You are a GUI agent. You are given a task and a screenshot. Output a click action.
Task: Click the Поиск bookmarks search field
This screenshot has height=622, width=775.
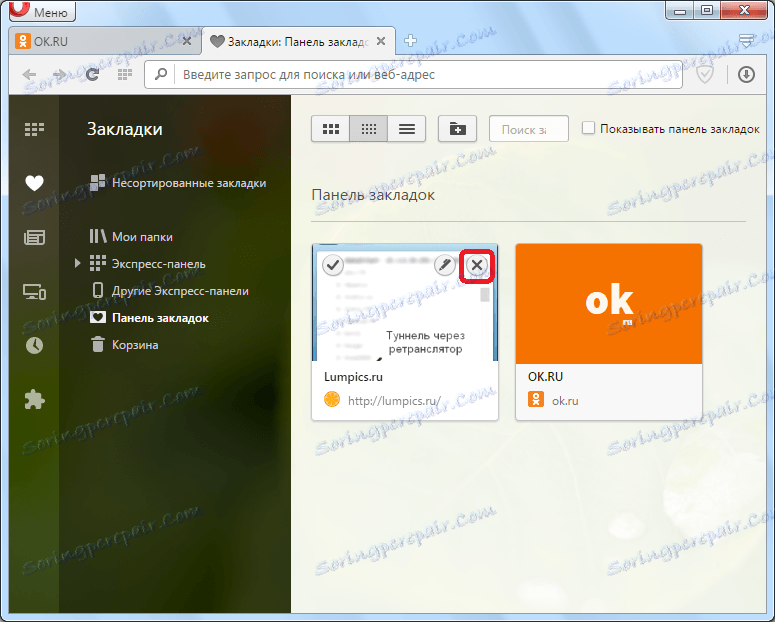click(x=528, y=130)
